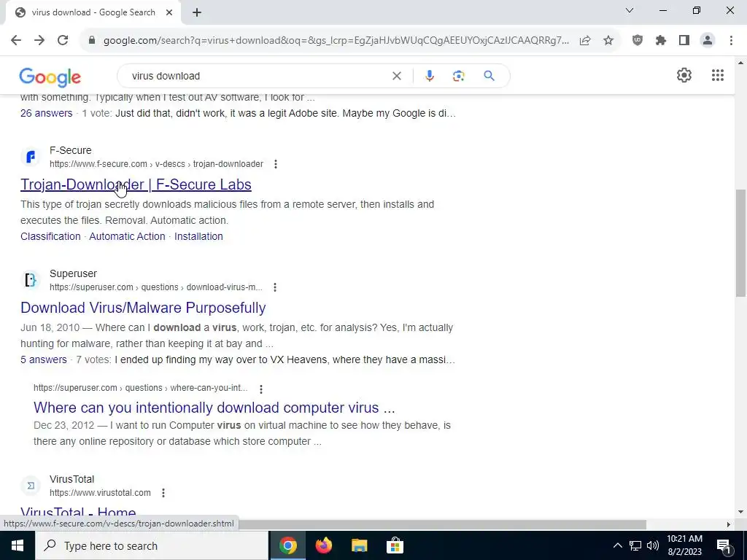
Task: Open the Extensions puzzle menu
Action: 661,41
